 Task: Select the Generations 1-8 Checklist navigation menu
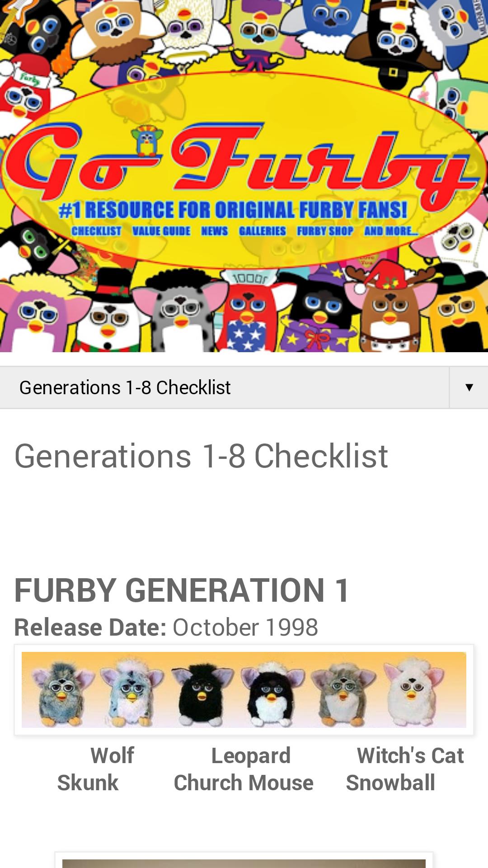[244, 387]
